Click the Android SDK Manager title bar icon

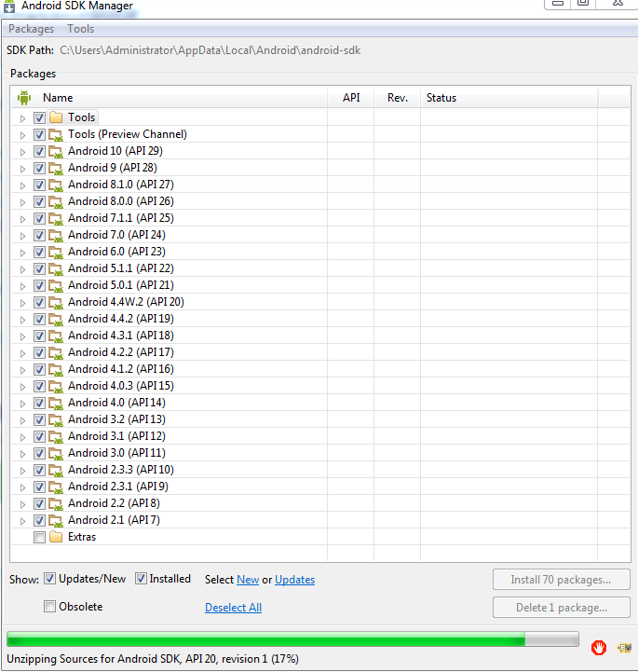[x=9, y=6]
